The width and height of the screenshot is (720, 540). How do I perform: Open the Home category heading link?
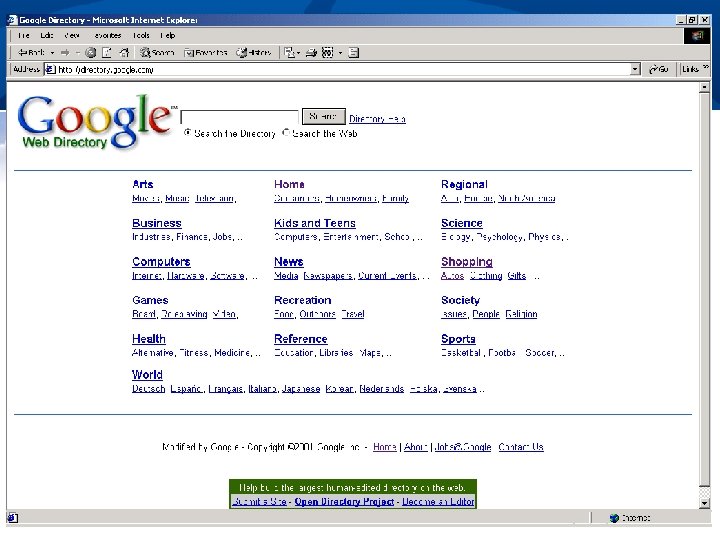click(x=289, y=184)
